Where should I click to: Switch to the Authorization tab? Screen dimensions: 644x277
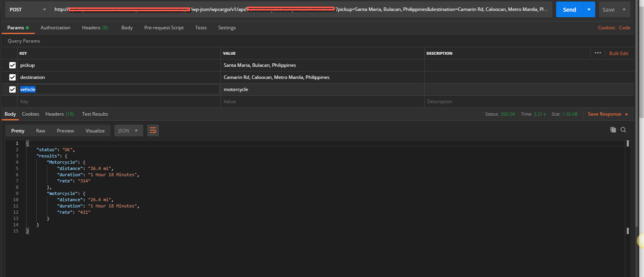click(x=55, y=28)
